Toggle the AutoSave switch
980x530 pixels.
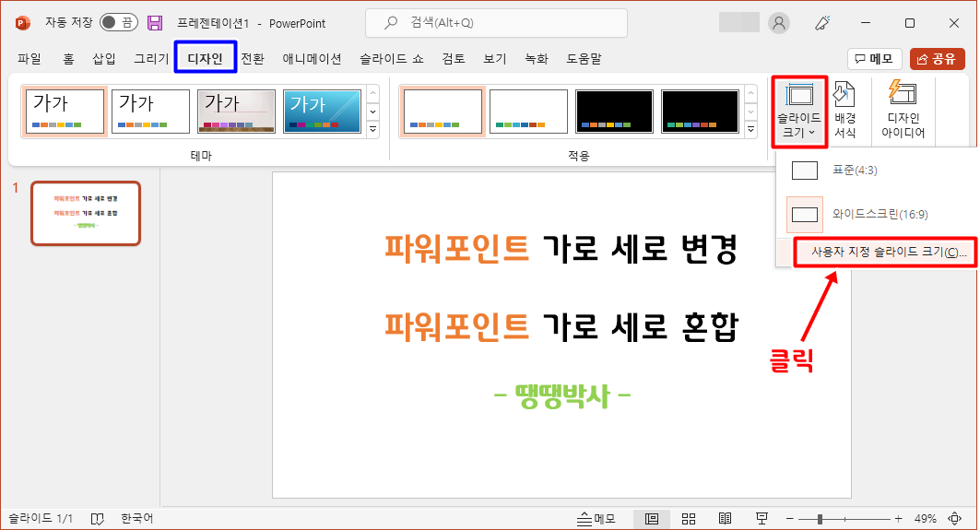119,22
